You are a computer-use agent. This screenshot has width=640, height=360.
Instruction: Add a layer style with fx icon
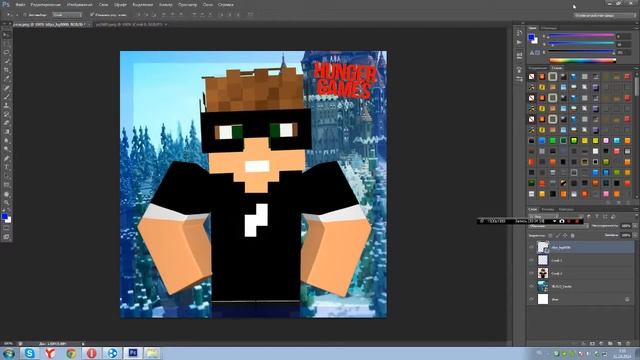coord(583,344)
